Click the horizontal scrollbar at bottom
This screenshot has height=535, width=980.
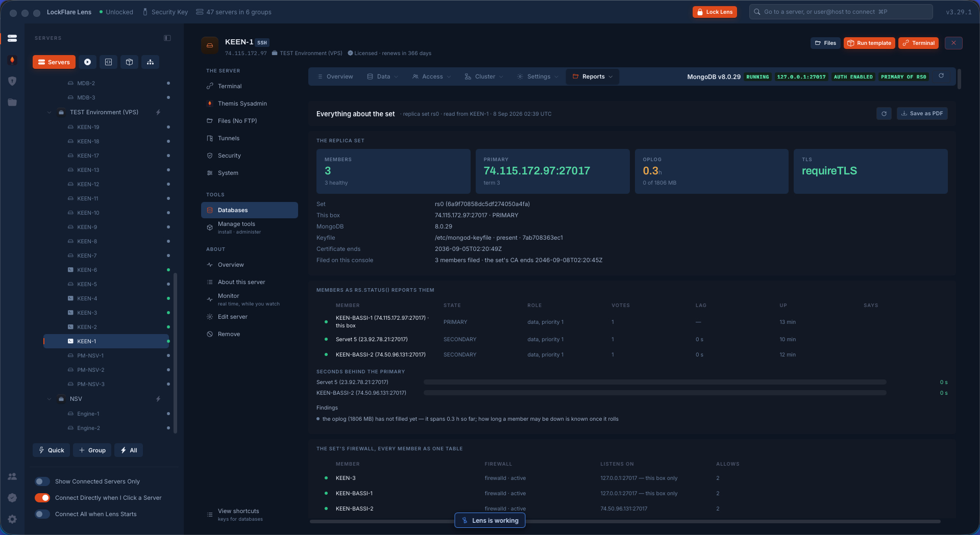[625, 521]
